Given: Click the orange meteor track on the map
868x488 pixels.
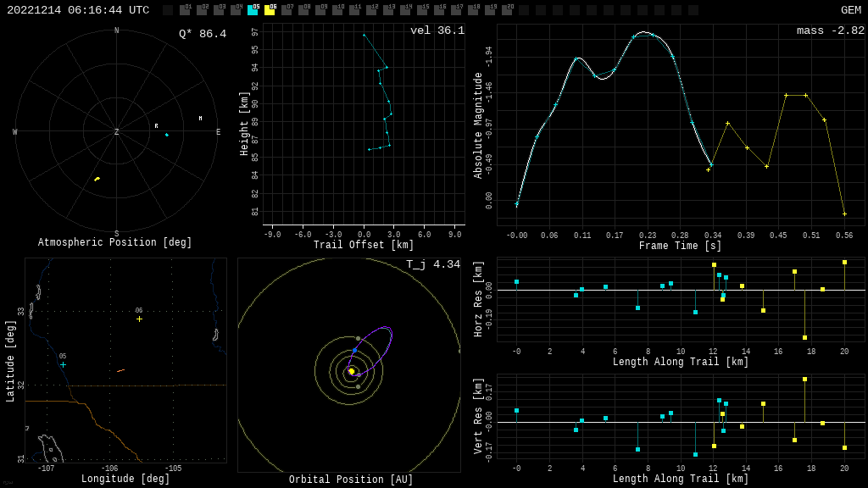Looking at the screenshot, I should [x=120, y=370].
